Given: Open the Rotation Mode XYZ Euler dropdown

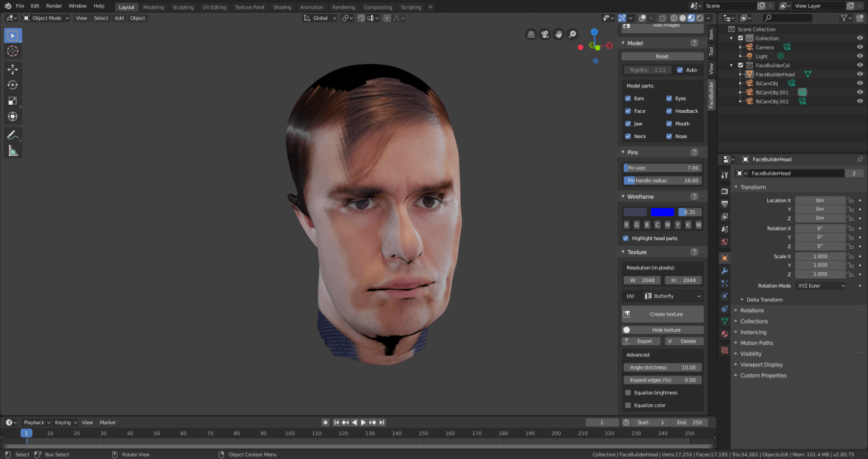Looking at the screenshot, I should (x=820, y=286).
